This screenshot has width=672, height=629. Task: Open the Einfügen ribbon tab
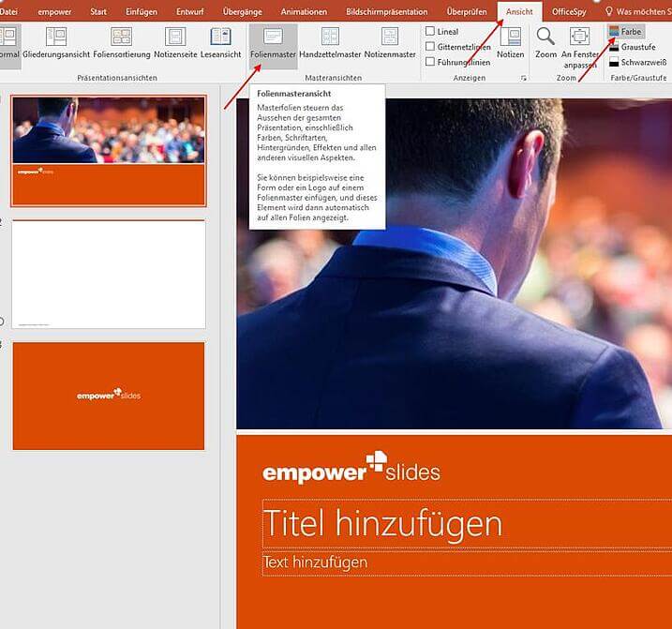[x=141, y=11]
